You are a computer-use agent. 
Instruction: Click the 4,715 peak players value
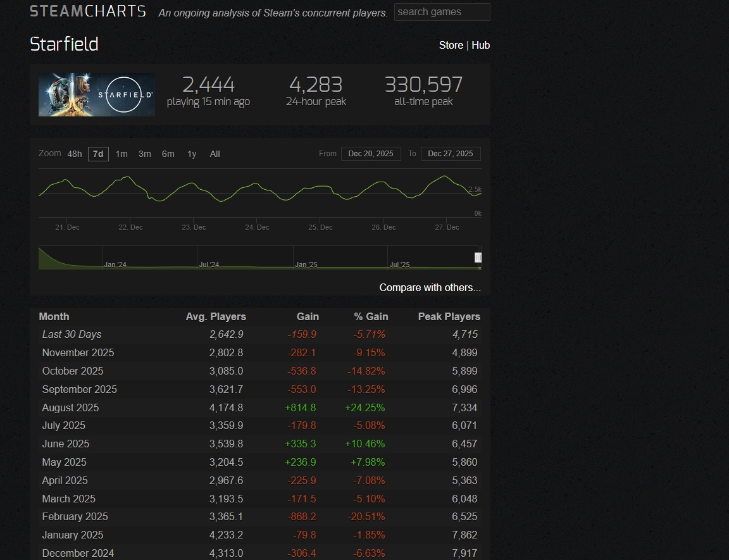pyautogui.click(x=465, y=335)
